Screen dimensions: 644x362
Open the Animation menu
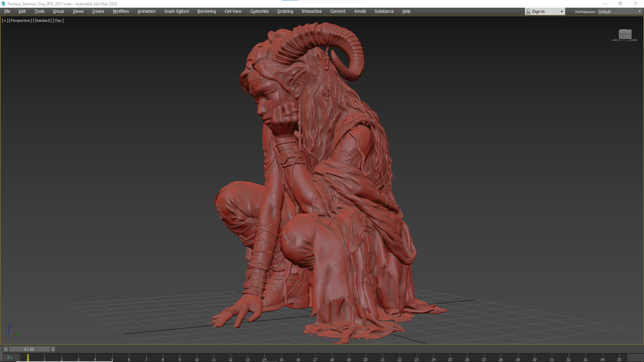pyautogui.click(x=146, y=11)
